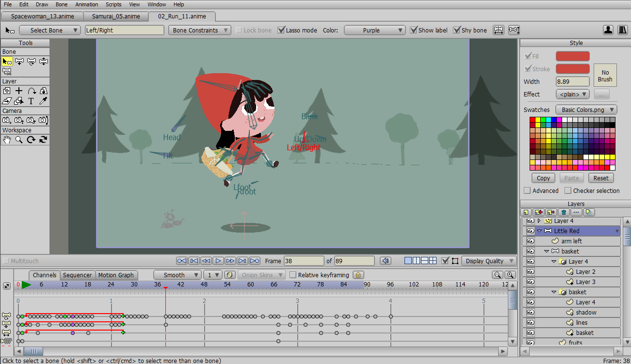
Task: Choose the Add Text tool
Action: pyautogui.click(x=31, y=101)
